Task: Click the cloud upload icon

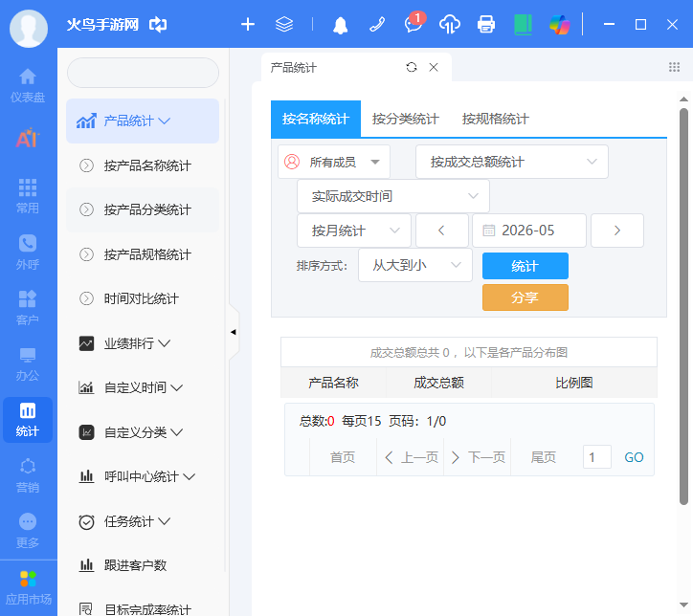Action: tap(450, 24)
